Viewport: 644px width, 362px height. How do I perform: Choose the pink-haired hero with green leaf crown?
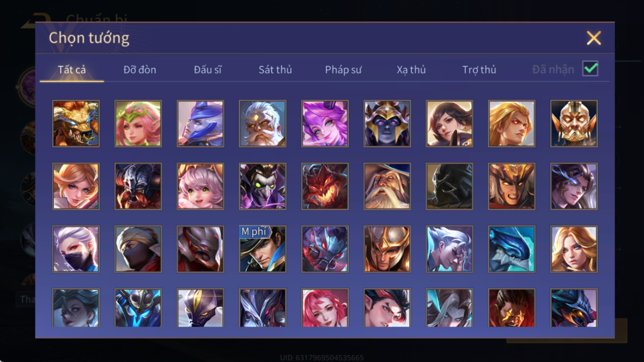[x=138, y=124]
